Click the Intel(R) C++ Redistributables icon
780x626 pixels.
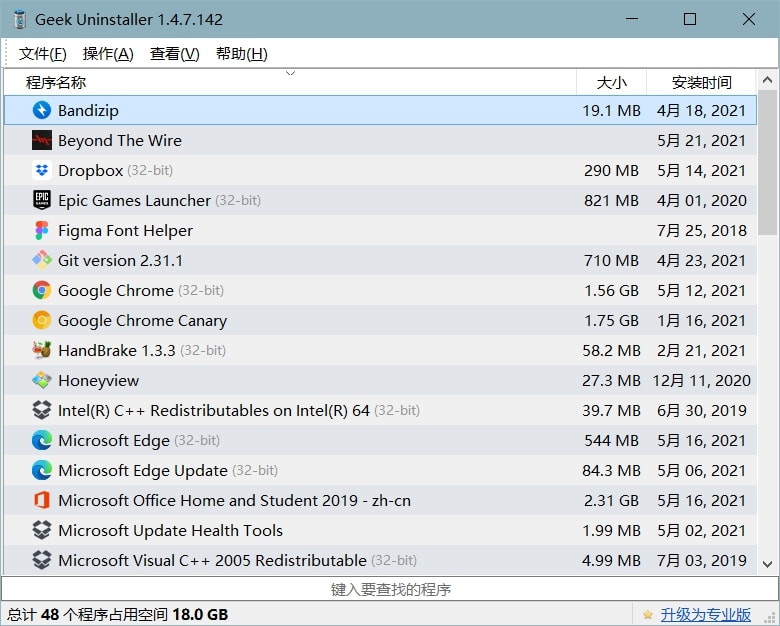(42, 410)
